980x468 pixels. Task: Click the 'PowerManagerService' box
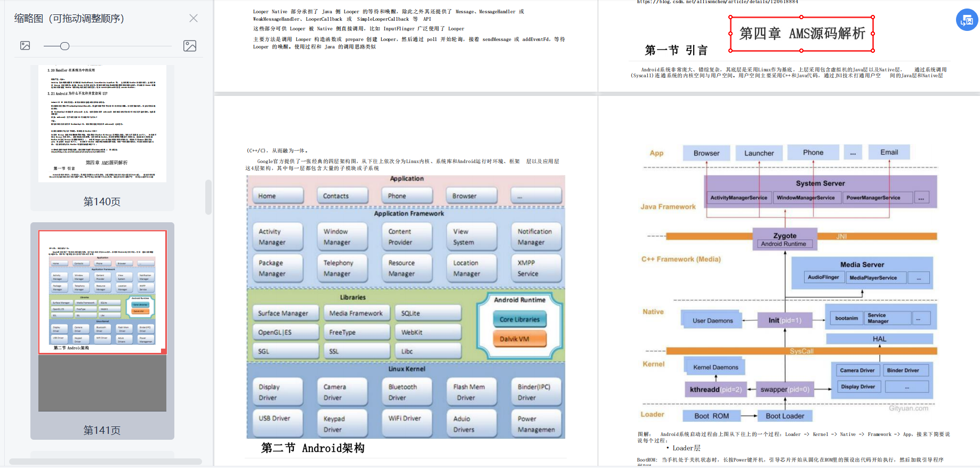pyautogui.click(x=877, y=198)
